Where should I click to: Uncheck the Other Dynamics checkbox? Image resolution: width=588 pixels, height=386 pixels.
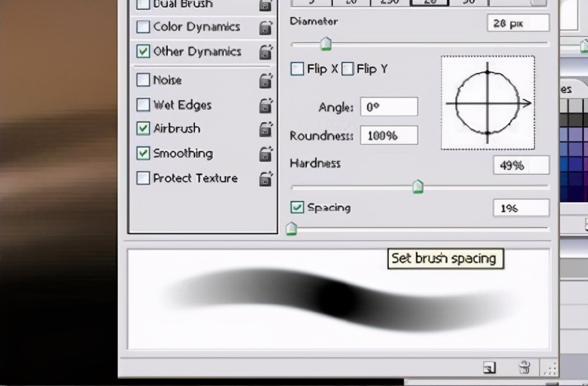pos(143,51)
